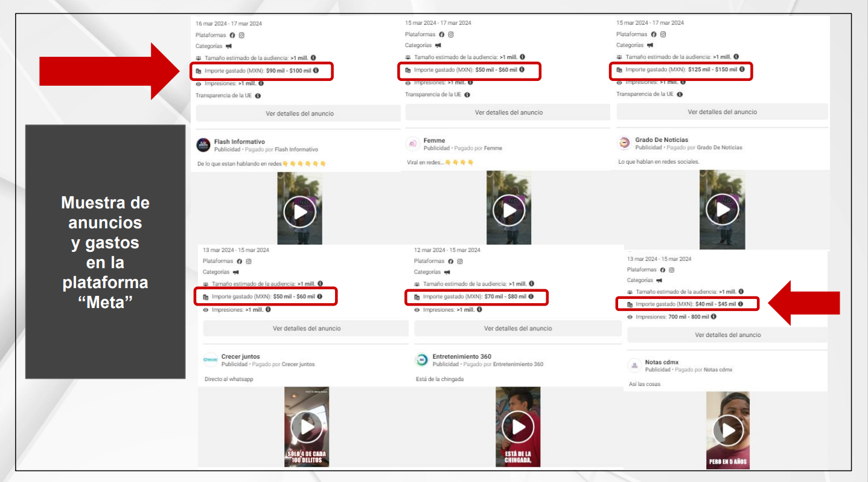Open the Flash Informativo profile avatar
The width and height of the screenshot is (868, 482).
click(x=203, y=145)
